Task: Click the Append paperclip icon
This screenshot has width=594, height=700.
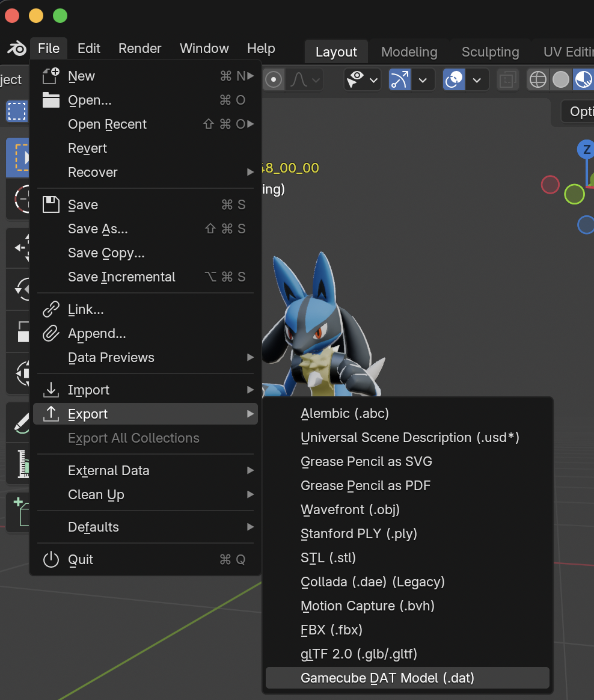Action: tap(51, 334)
